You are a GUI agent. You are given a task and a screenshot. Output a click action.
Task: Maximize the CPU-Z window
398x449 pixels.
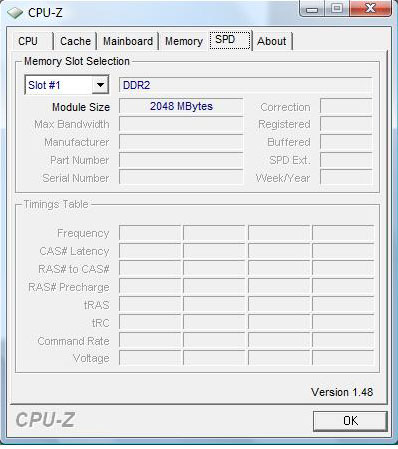click(337, 9)
